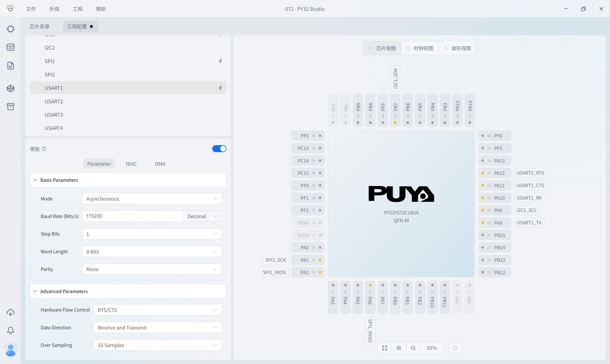Open the archive box icon in the left sidebar
The image size is (610, 364).
10,106
